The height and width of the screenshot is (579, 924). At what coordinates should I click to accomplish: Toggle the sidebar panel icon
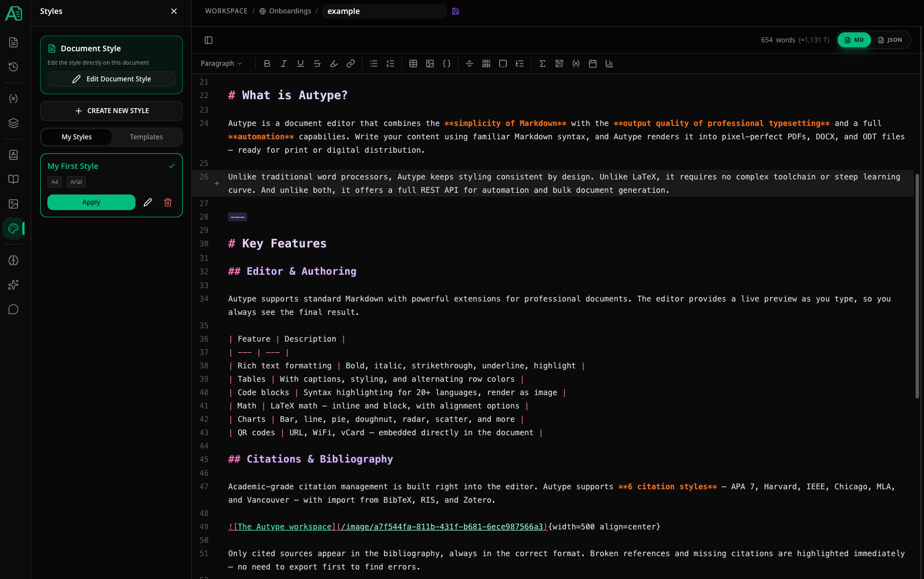pos(209,40)
